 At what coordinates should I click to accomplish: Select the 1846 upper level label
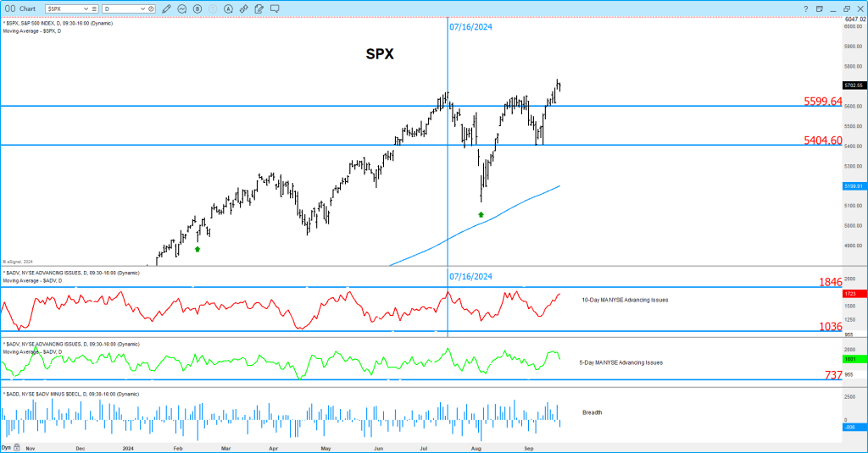tap(831, 282)
